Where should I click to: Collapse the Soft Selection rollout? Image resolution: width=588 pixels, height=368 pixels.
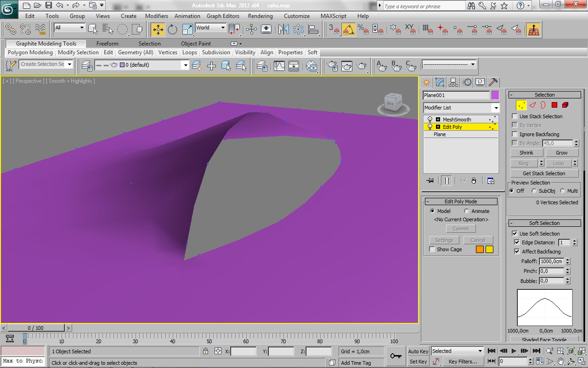point(544,223)
